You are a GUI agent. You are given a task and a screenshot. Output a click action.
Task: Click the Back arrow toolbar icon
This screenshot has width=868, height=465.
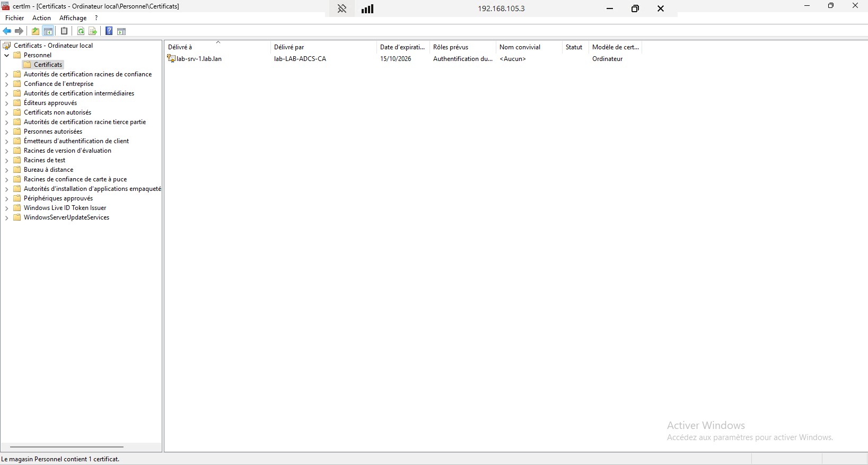point(7,31)
